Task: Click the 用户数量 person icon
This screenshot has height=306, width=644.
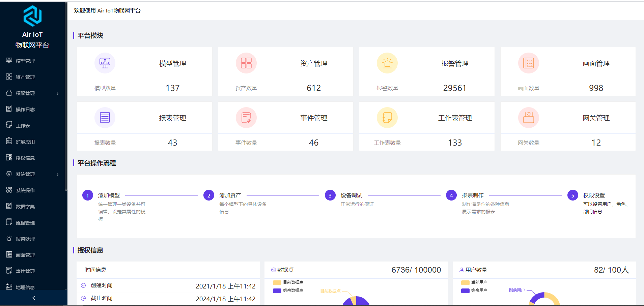Action: 462,270
